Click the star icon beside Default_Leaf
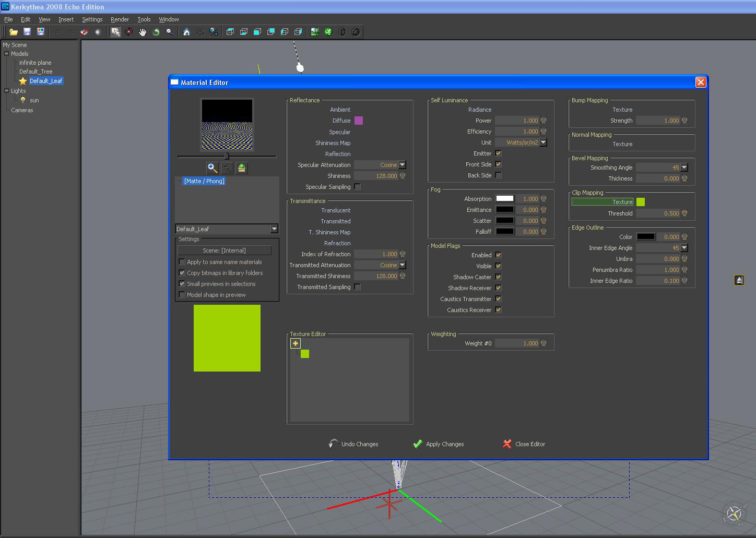Viewport: 756px width, 538px height. (x=23, y=81)
